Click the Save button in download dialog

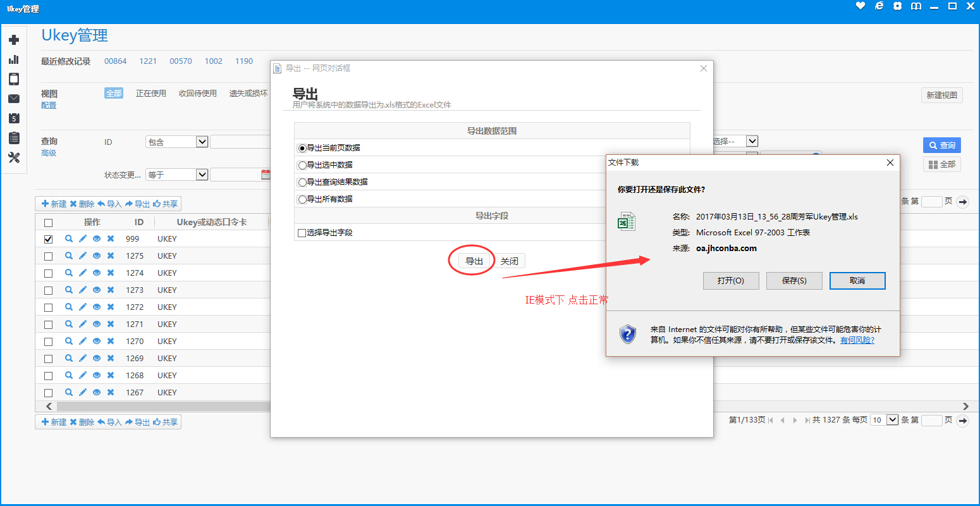(x=794, y=281)
